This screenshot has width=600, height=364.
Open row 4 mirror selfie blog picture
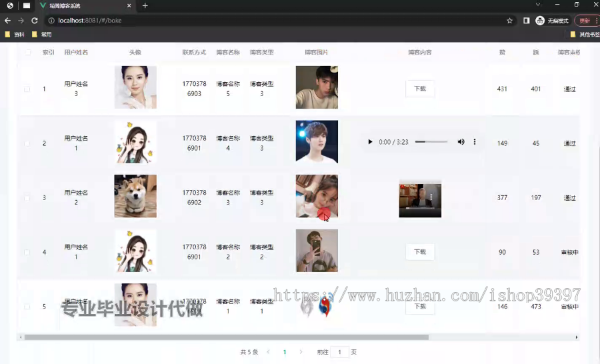click(317, 251)
